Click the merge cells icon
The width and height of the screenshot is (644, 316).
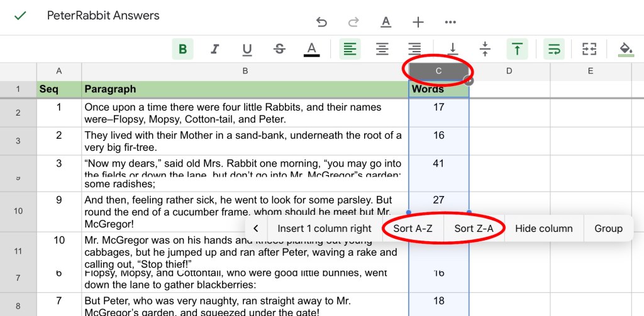coord(589,49)
